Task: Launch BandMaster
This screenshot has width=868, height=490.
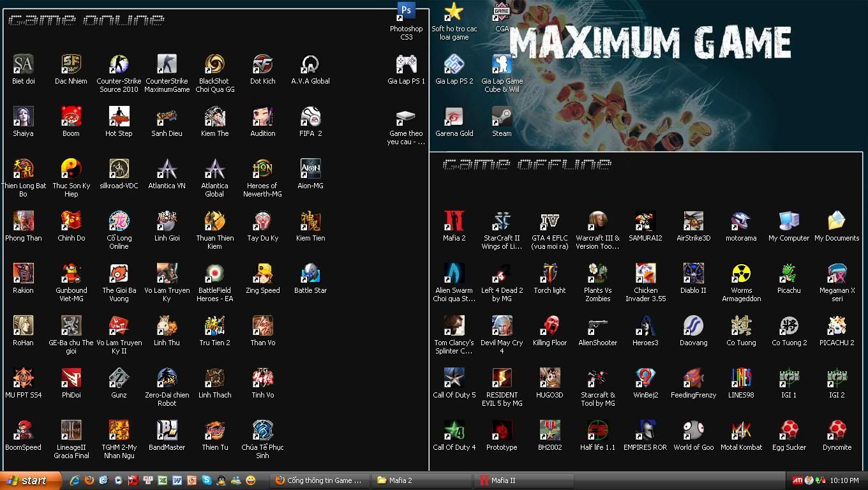Action: click(x=167, y=430)
